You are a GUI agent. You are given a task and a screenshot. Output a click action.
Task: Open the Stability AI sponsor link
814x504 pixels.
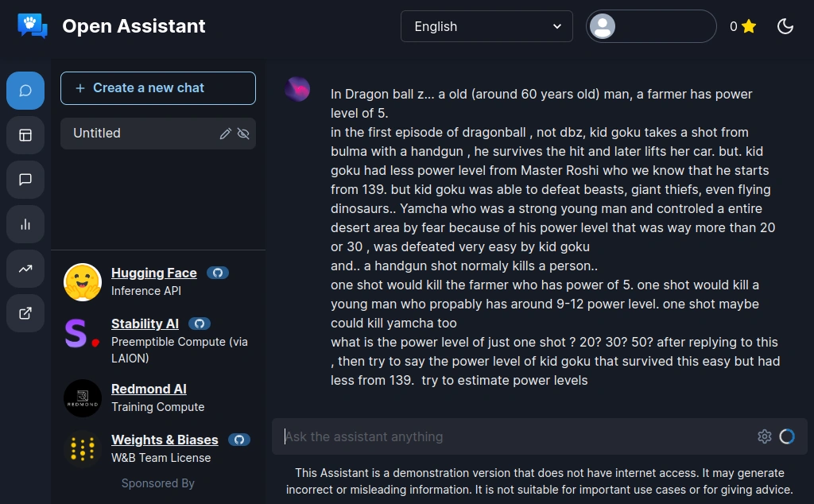[x=145, y=324]
